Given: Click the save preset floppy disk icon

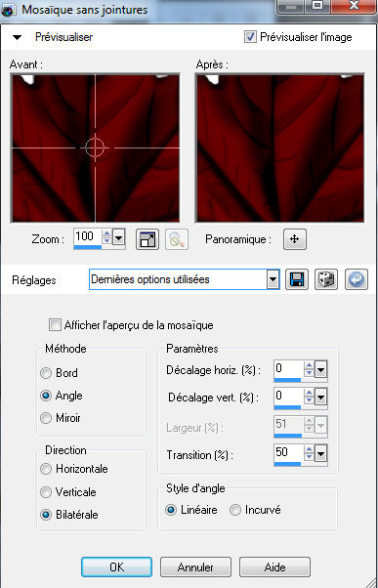Looking at the screenshot, I should tap(297, 279).
